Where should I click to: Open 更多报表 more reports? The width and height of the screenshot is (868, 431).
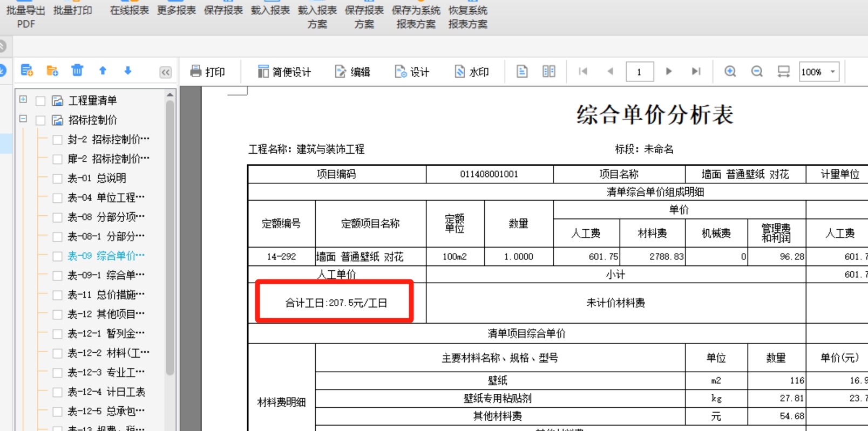[x=177, y=10]
